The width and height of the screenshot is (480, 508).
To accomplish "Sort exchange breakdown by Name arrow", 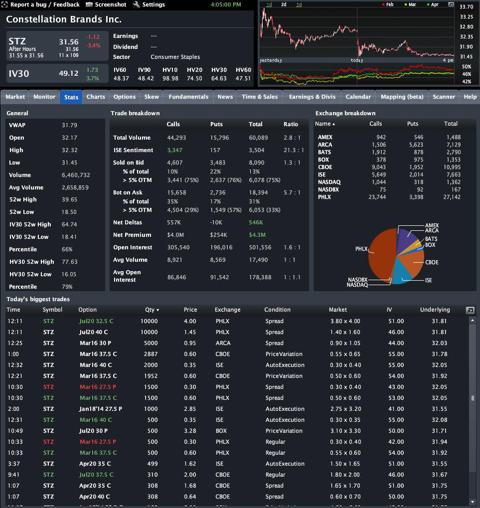I will (334, 124).
